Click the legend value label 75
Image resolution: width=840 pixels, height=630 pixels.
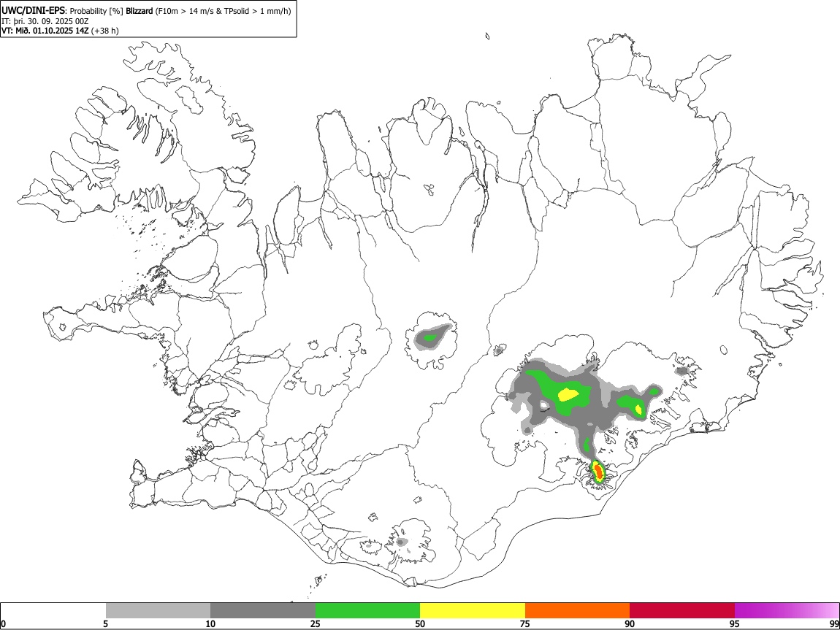[x=525, y=623]
